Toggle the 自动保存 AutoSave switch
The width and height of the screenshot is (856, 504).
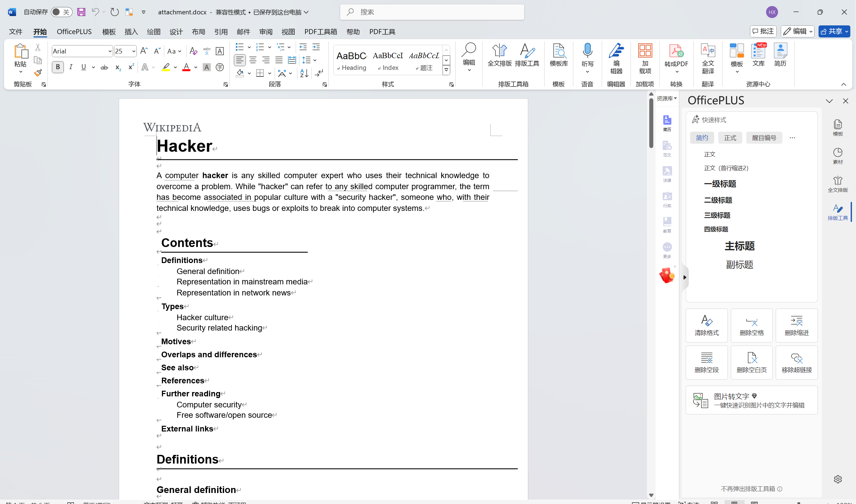tap(62, 12)
